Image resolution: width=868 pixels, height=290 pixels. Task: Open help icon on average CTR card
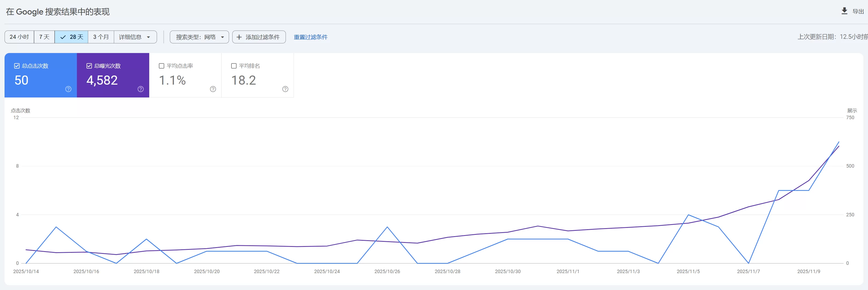(213, 89)
